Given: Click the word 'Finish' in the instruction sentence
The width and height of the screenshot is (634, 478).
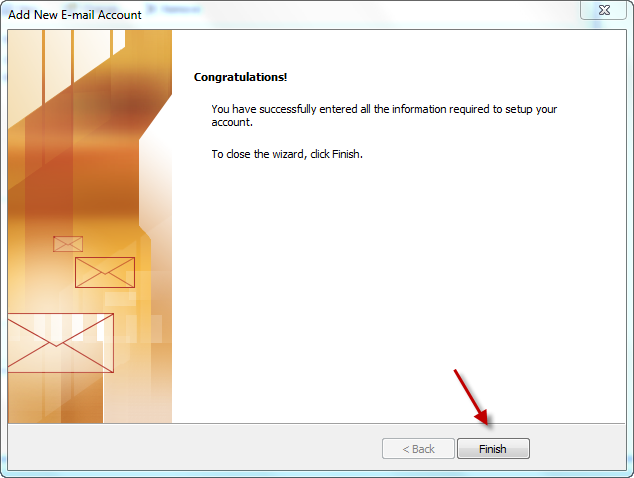Looking at the screenshot, I should [346, 154].
